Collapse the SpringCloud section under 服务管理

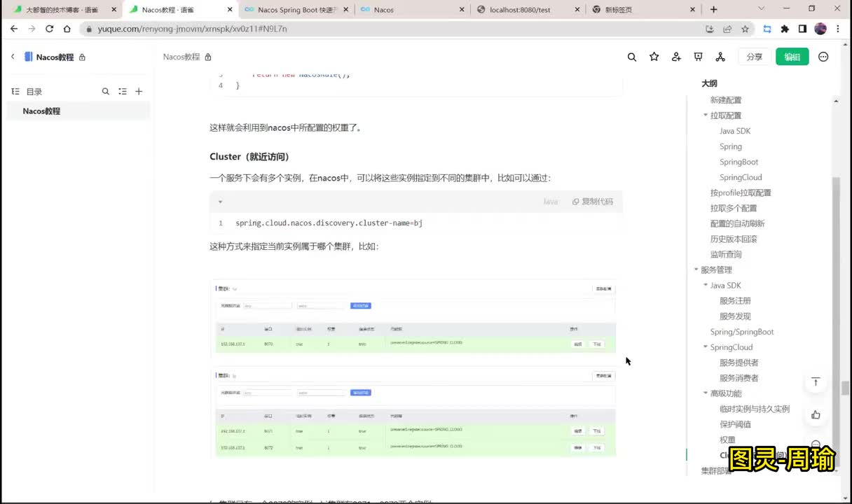[706, 347]
